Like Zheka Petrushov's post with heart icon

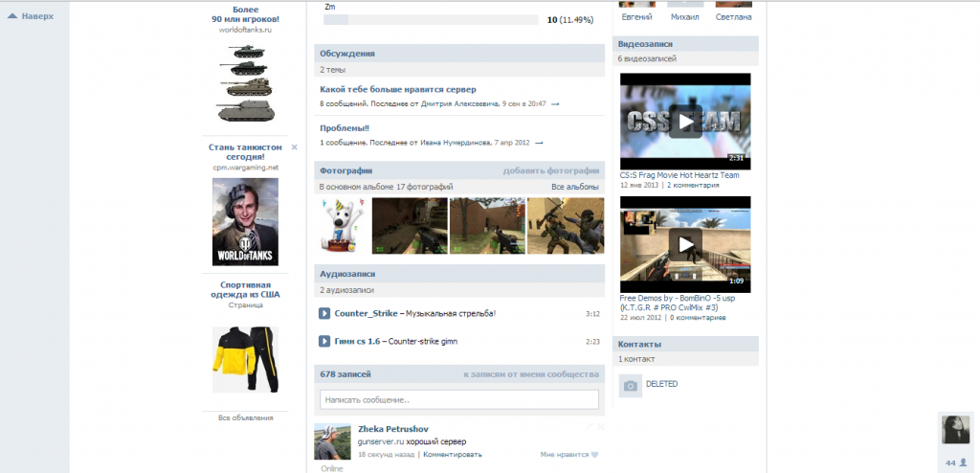594,455
